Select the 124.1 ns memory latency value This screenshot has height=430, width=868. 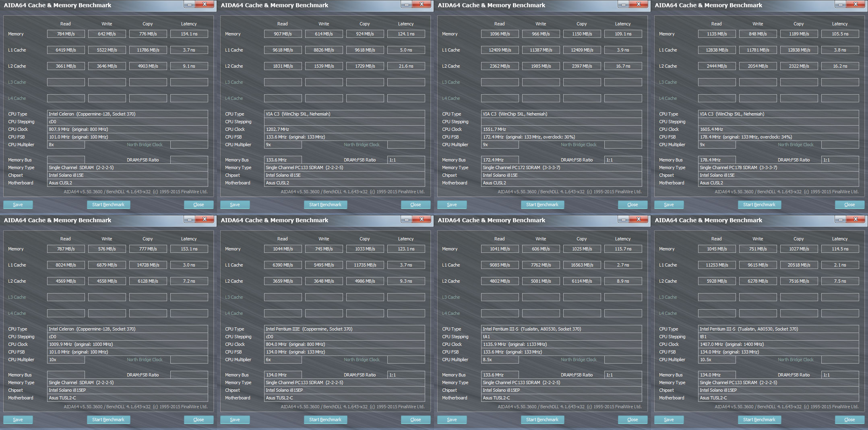[x=406, y=34]
